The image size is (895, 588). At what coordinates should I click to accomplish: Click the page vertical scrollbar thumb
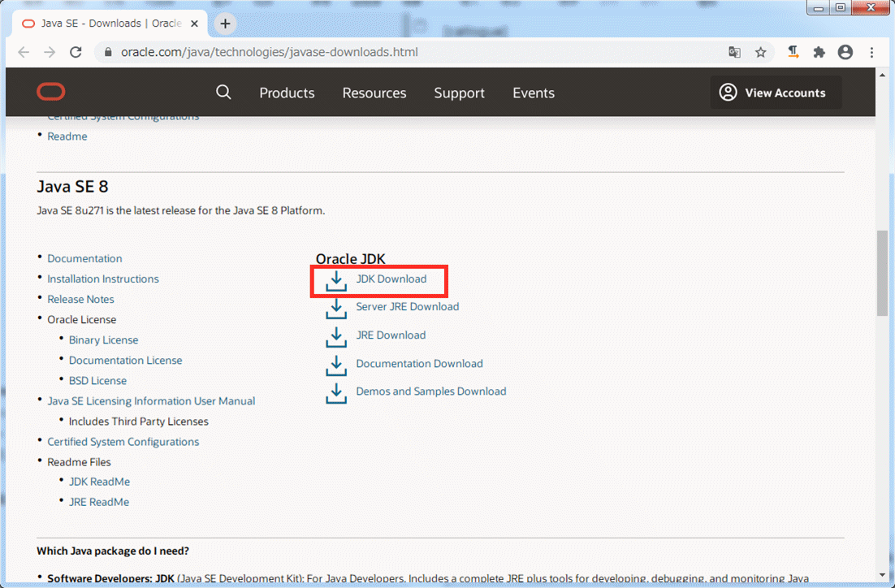coord(883,272)
